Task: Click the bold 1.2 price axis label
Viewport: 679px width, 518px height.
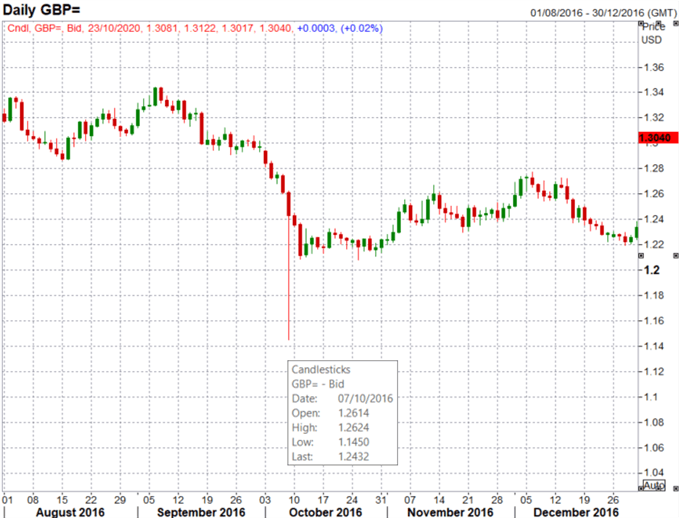Action: [x=652, y=270]
